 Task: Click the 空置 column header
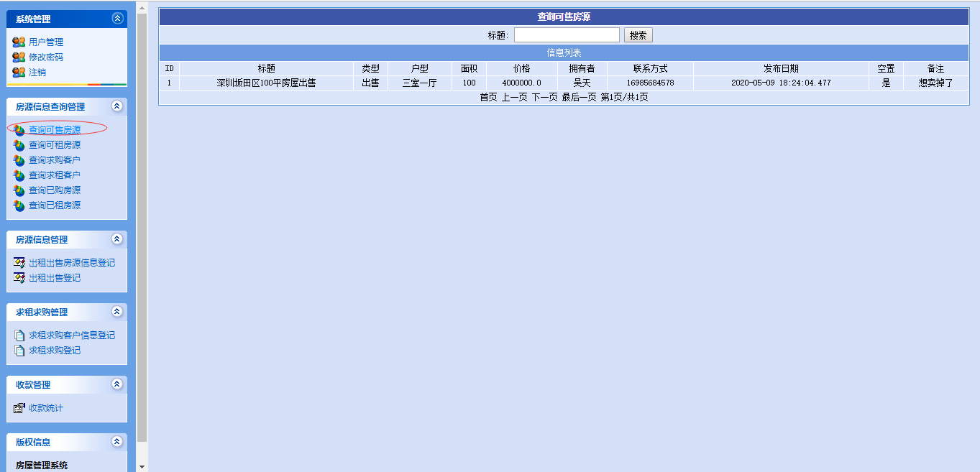coord(886,68)
